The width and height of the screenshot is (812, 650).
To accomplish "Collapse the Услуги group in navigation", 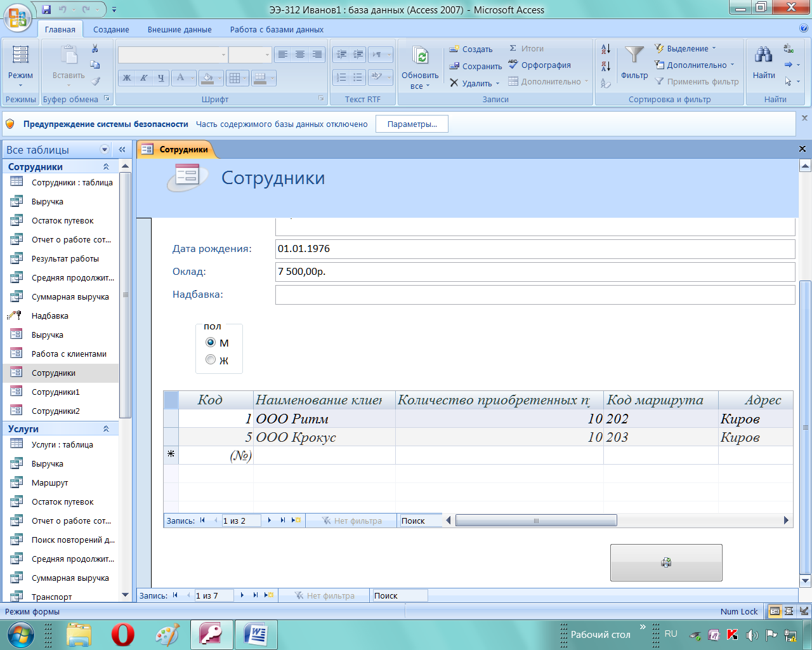I will [106, 428].
